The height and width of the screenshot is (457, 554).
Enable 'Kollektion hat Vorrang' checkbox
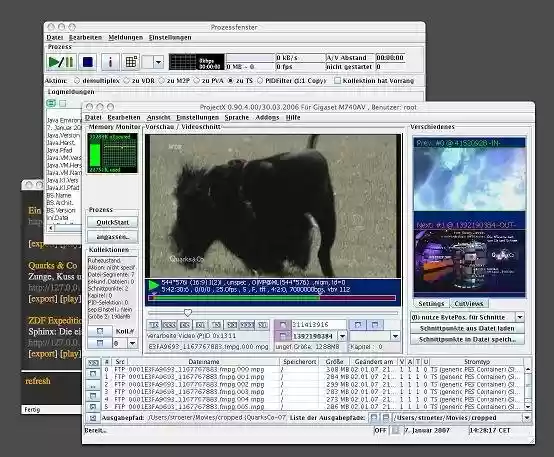337,81
